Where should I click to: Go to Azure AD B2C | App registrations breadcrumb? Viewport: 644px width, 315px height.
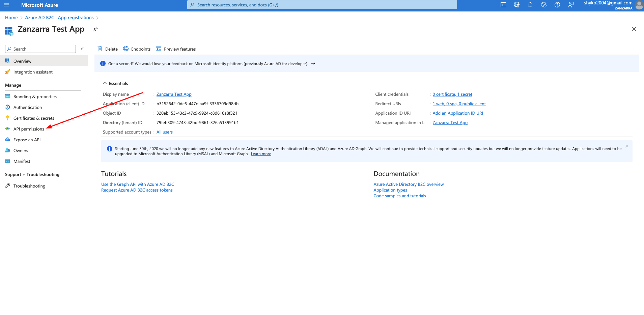tap(59, 18)
